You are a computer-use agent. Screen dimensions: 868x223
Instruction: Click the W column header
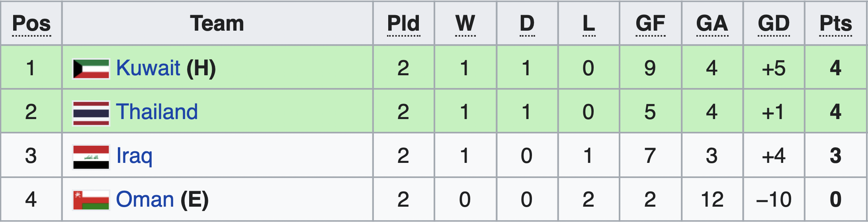[x=465, y=23]
